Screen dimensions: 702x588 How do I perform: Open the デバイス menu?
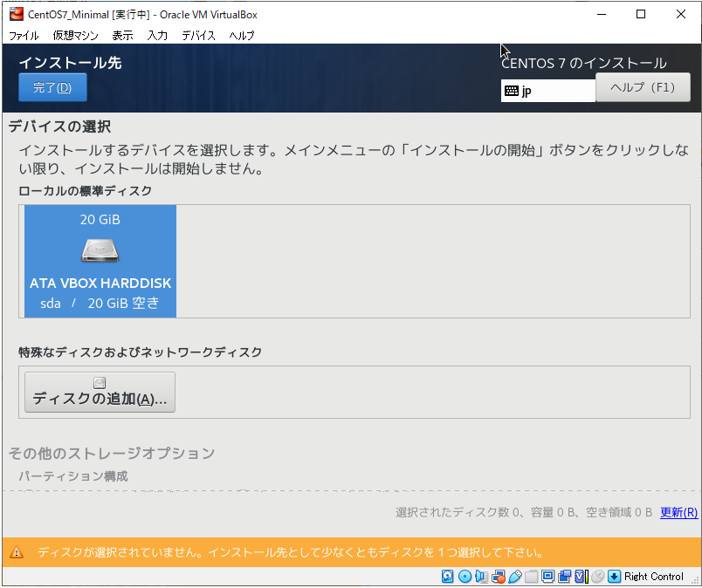pos(198,36)
